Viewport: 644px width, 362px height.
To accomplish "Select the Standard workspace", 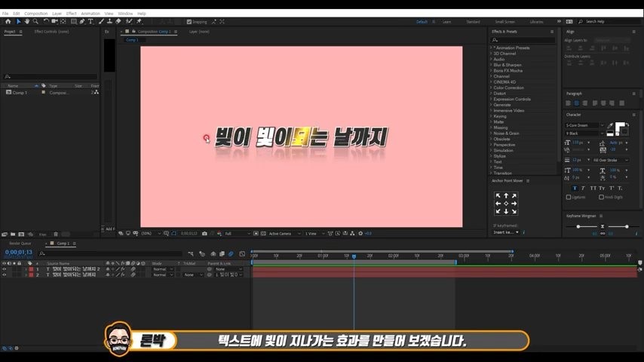I will click(473, 22).
